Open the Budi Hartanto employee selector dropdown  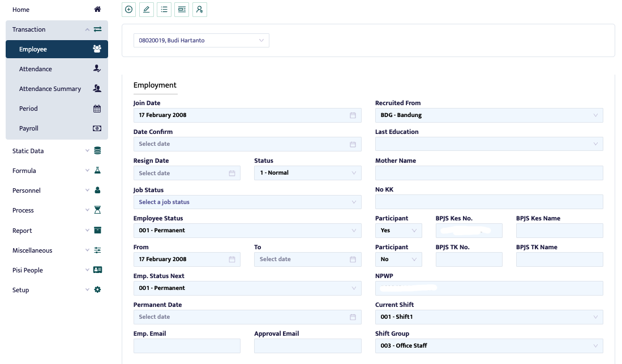[x=201, y=41]
